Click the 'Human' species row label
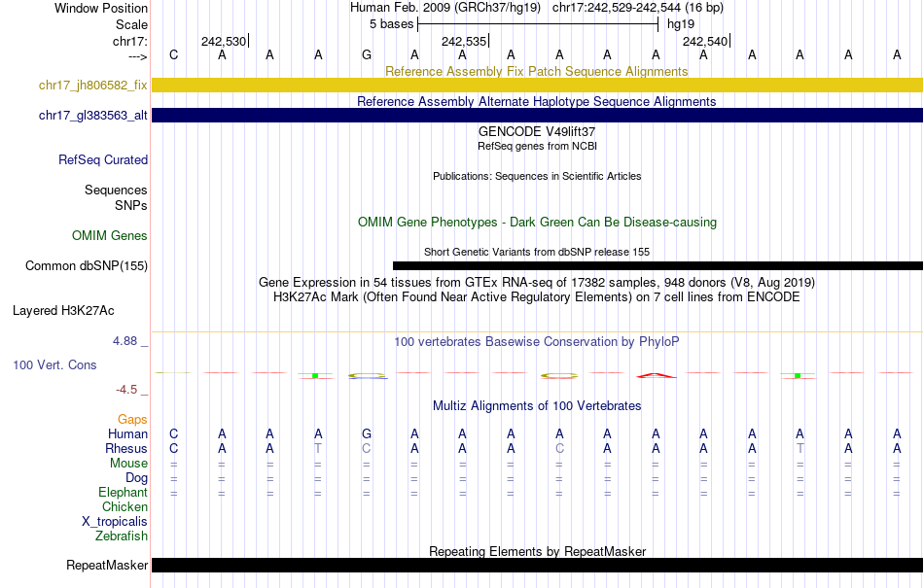Screen dimensions: 924x588 127,433
